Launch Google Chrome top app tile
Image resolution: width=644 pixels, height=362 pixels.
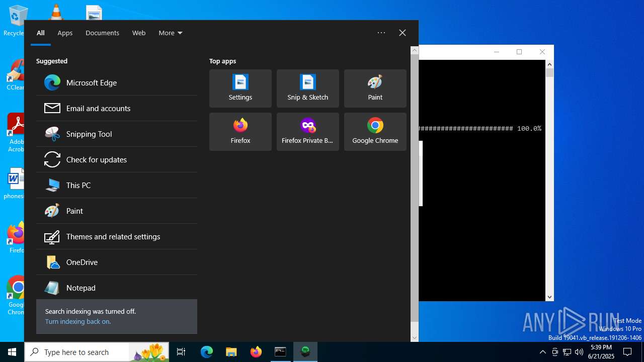(x=375, y=132)
